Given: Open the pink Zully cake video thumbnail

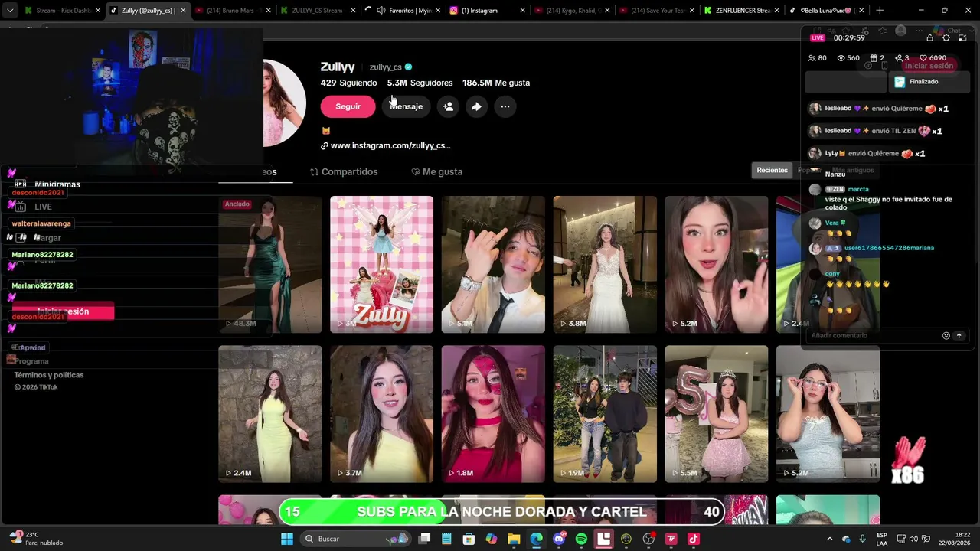Looking at the screenshot, I should pyautogui.click(x=381, y=264).
